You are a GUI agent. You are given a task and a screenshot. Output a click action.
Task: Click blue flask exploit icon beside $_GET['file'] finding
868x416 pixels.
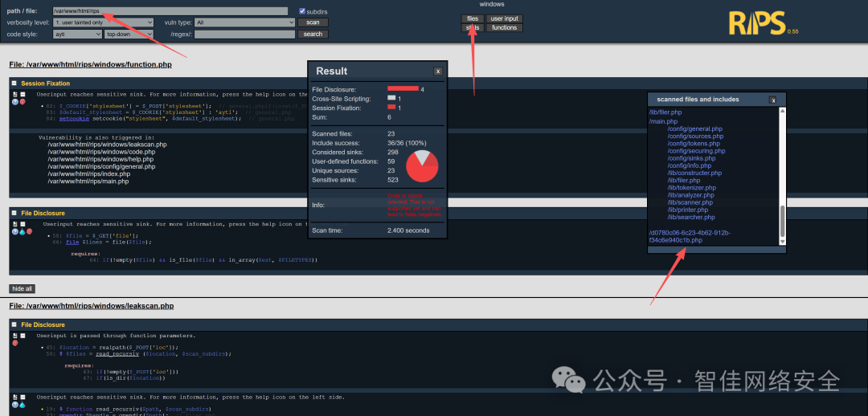[x=23, y=231]
